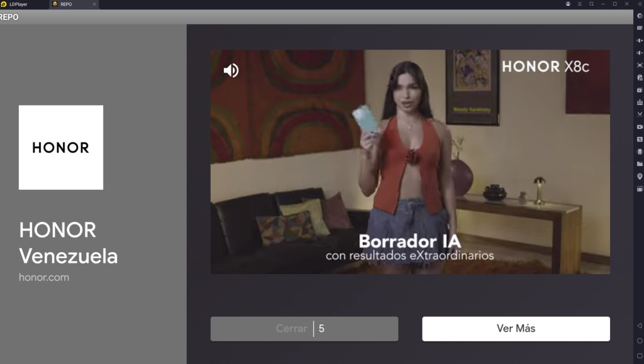Tap the Android back triangle button
Image resolution: width=644 pixels, height=364 pixels.
pos(640,326)
